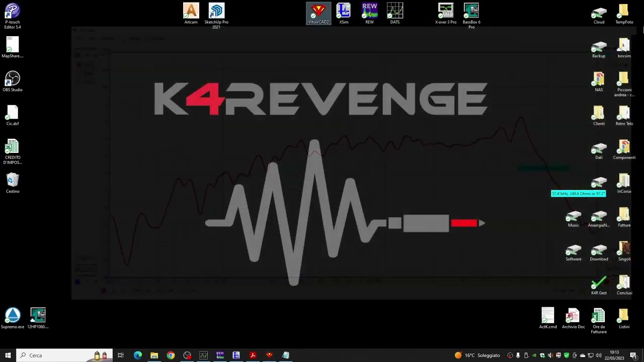The width and height of the screenshot is (644, 362).
Task: Open the 12HP1060 desktop file
Action: (x=38, y=318)
